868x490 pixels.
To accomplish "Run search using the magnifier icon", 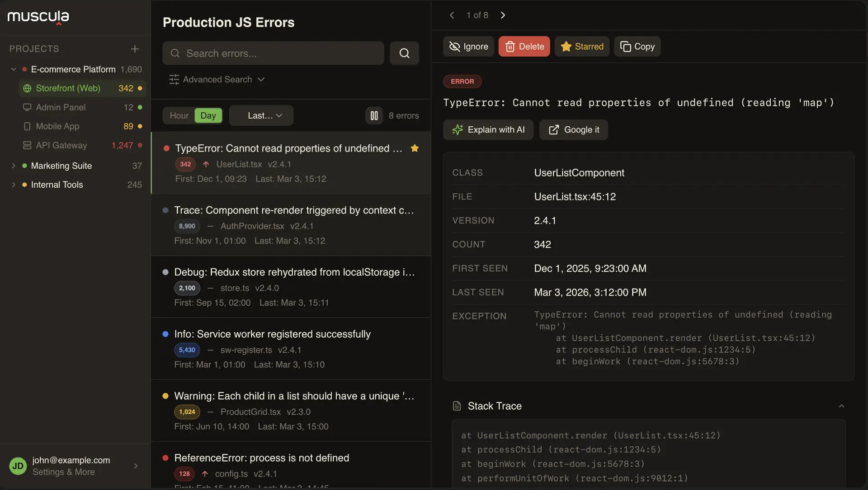I will (x=404, y=53).
